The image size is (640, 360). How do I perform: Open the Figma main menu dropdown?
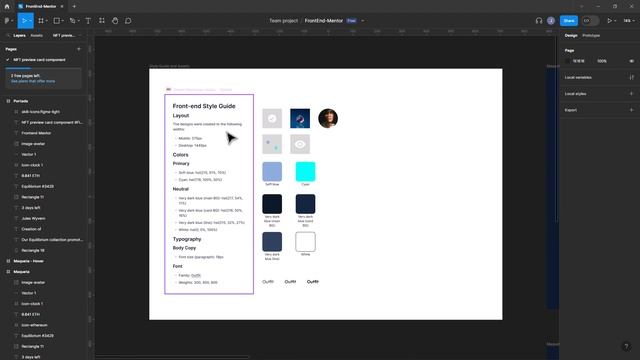[8, 20]
